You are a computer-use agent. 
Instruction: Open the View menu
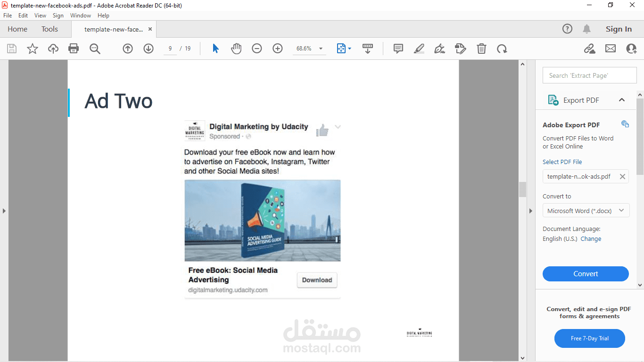click(x=41, y=16)
